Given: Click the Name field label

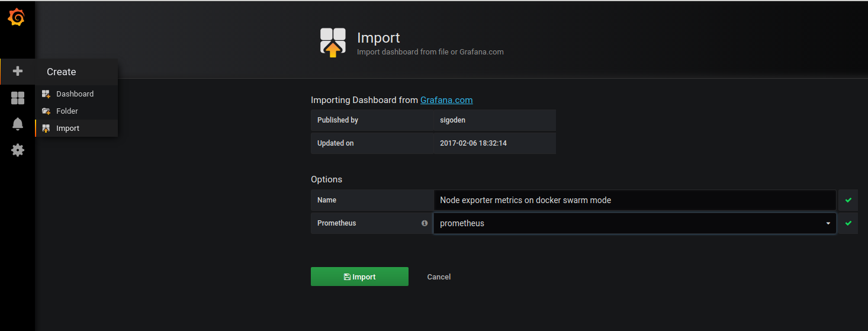Looking at the screenshot, I should coord(327,200).
